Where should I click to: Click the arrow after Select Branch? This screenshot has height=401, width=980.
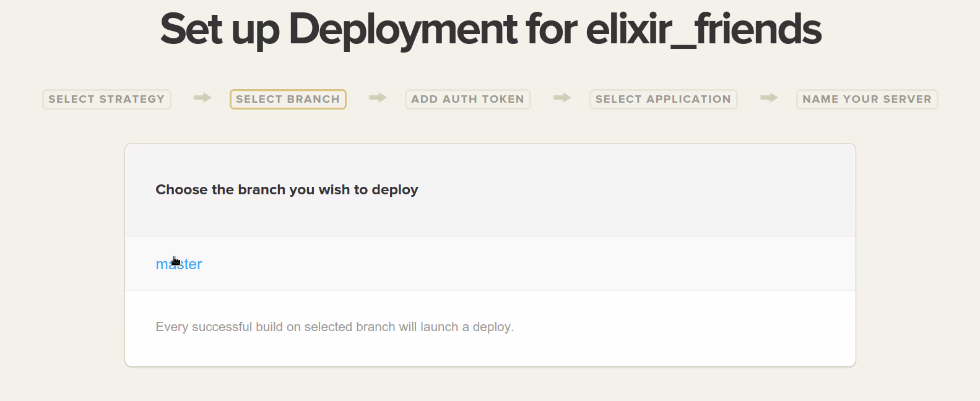(377, 98)
